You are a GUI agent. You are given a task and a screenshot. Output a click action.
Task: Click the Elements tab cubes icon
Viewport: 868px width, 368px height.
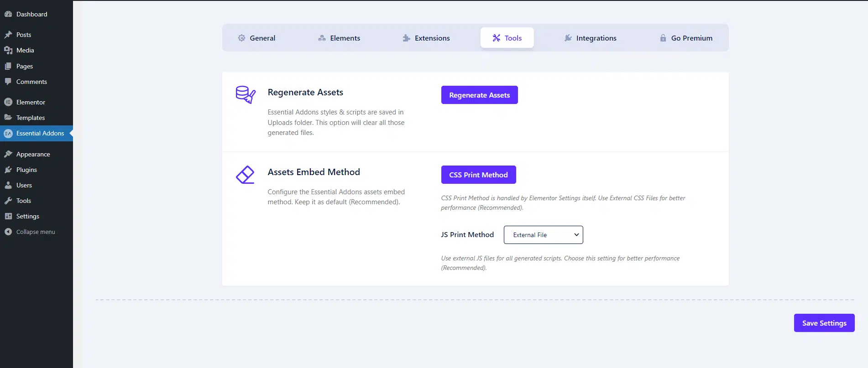[x=322, y=38]
